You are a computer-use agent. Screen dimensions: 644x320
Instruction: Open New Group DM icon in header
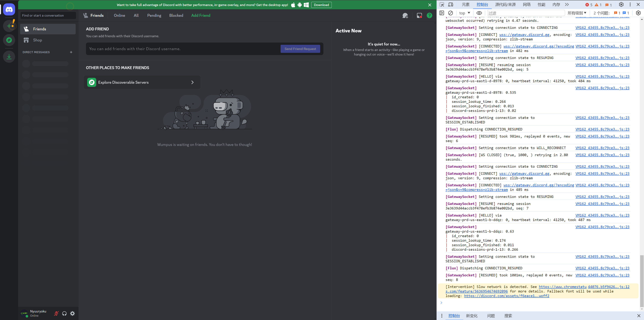pyautogui.click(x=405, y=15)
